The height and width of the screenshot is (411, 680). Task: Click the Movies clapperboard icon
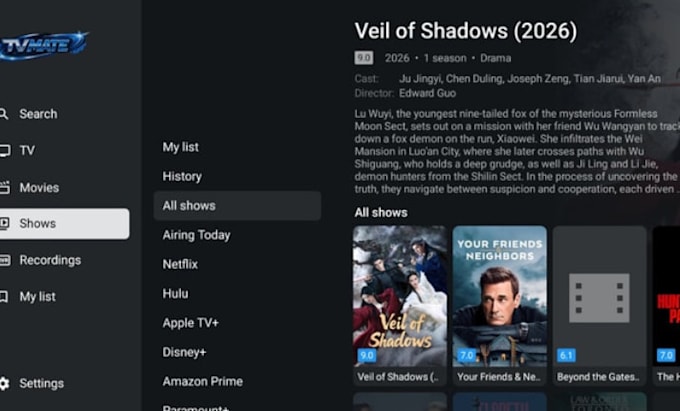(4, 187)
